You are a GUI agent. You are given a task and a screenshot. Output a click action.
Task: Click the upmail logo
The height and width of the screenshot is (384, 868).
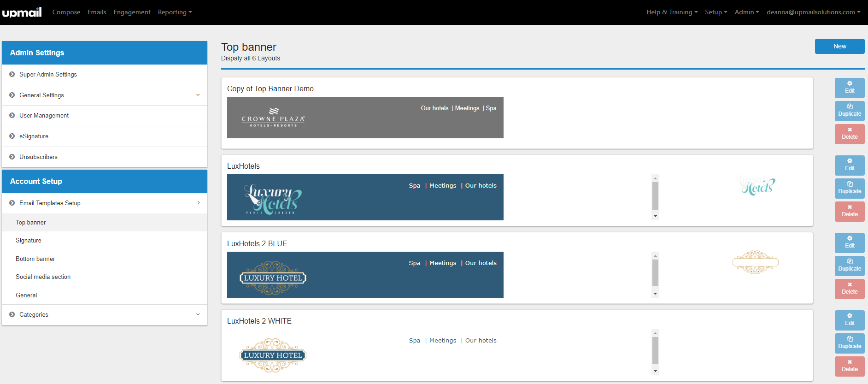point(22,12)
